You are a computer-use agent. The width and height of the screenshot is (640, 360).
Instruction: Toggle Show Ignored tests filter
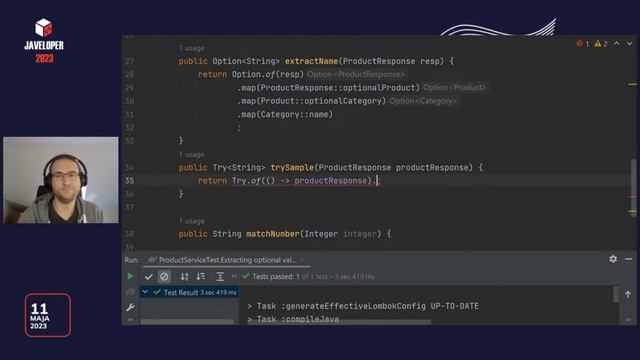(x=164, y=277)
